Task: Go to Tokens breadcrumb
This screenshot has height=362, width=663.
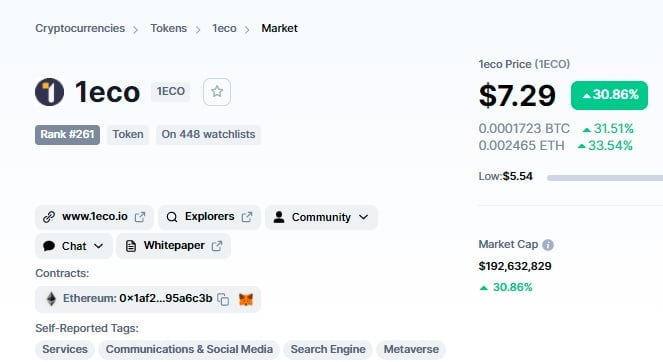Action: [x=169, y=28]
